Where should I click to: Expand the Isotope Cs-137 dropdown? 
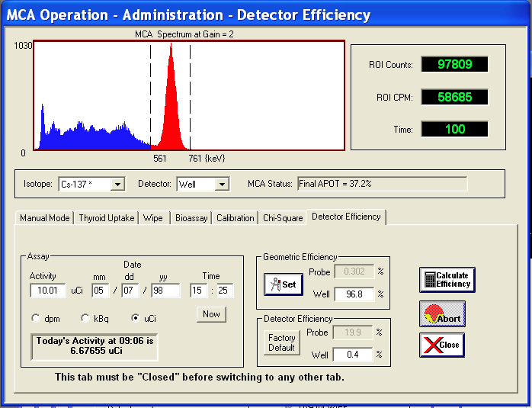pos(117,184)
